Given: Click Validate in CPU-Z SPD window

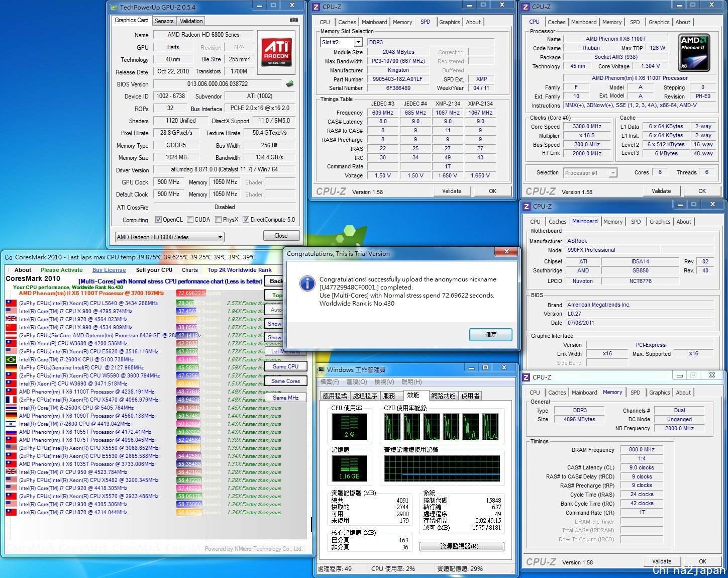Looking at the screenshot, I should [452, 191].
